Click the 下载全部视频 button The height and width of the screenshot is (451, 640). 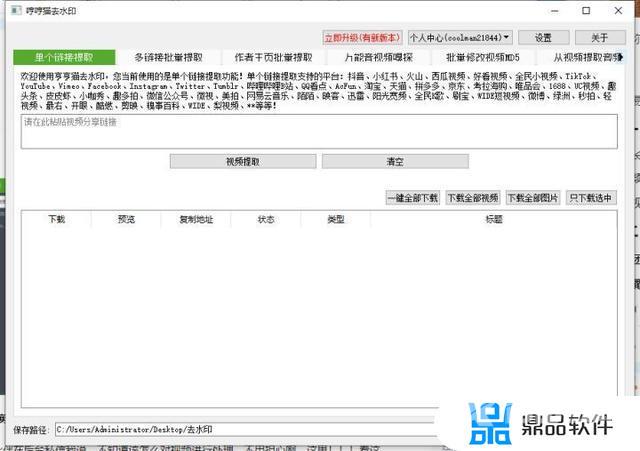point(473,198)
